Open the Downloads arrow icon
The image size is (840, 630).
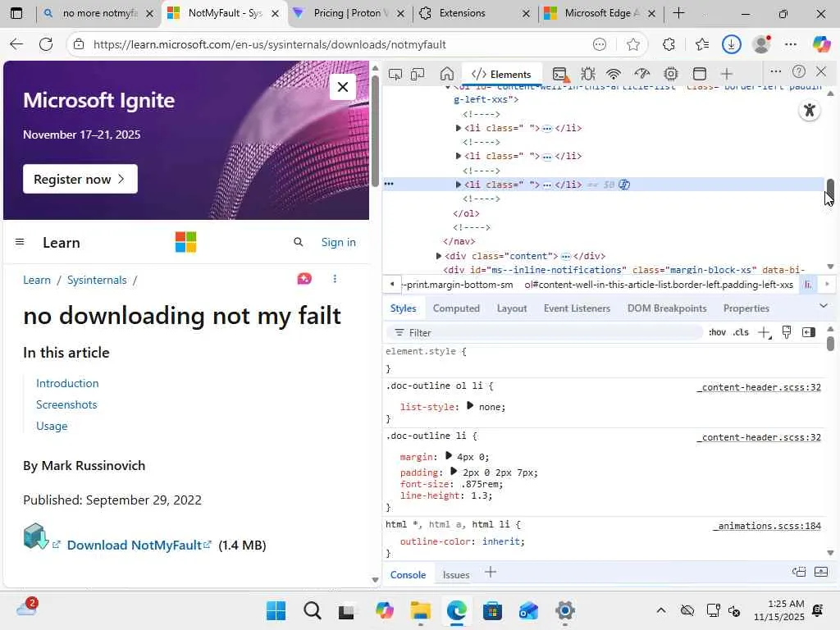731,44
